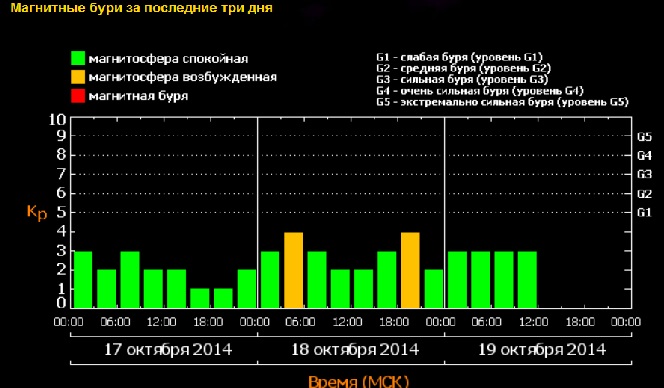Select the first orange bar on 18 October

(293, 270)
